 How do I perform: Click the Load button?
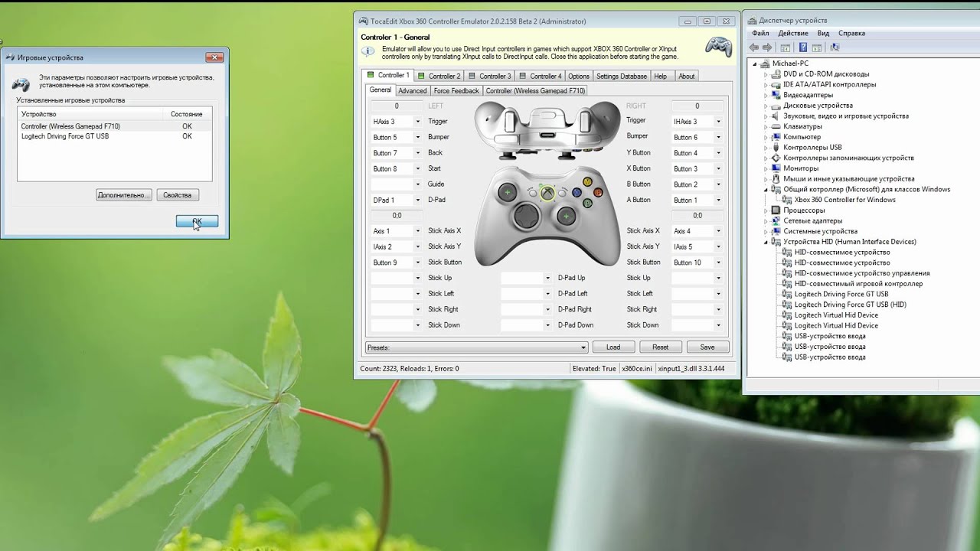coord(613,347)
